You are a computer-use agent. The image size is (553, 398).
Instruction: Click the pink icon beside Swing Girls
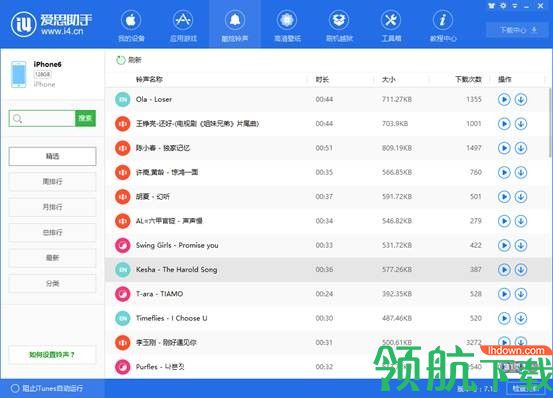pos(123,245)
